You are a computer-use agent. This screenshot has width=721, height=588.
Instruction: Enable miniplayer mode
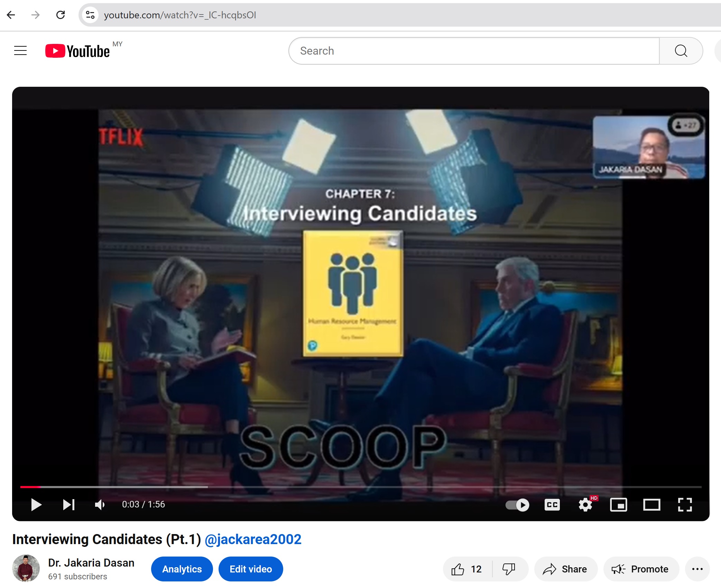point(618,505)
